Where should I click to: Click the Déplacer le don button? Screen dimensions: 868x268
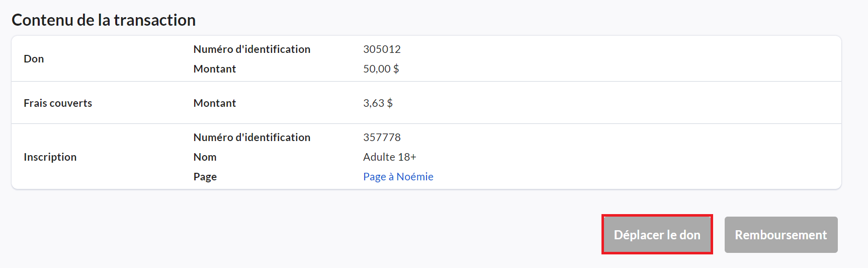tap(657, 235)
